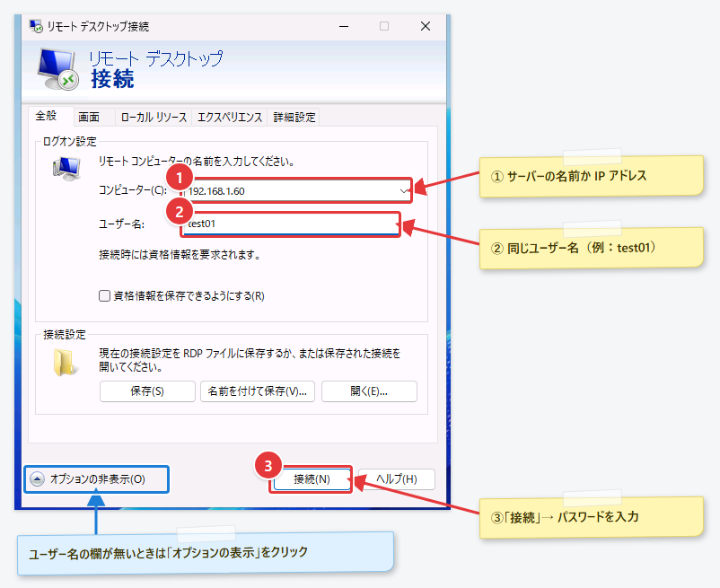Focus the ユーザー名 field containing test01
Image resolution: width=720 pixels, height=588 pixels.
click(x=291, y=224)
